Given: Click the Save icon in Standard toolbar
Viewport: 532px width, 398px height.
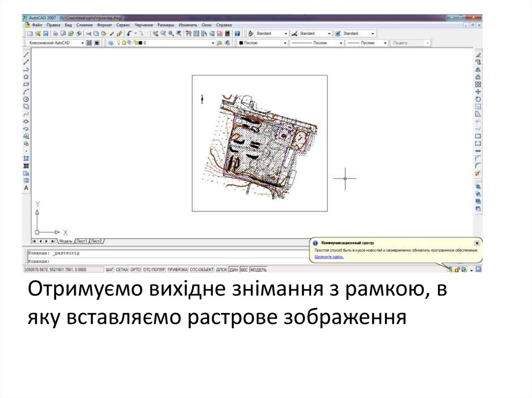Looking at the screenshot, I should tap(46, 34).
